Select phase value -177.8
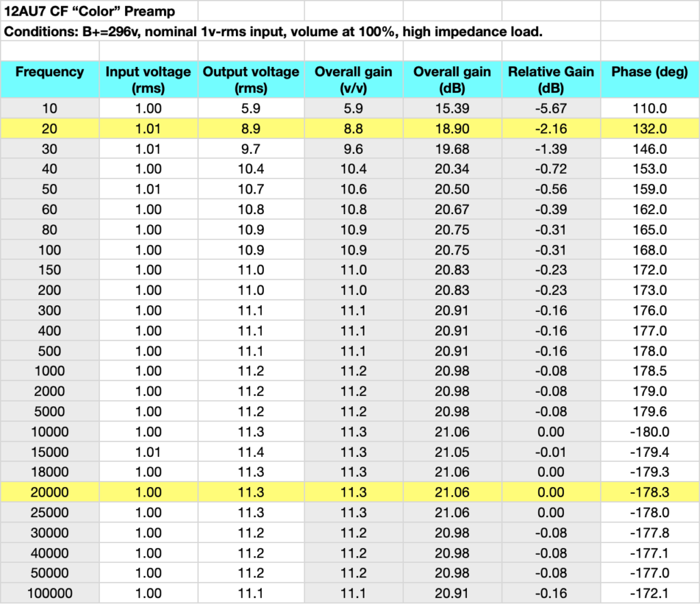 [x=650, y=533]
